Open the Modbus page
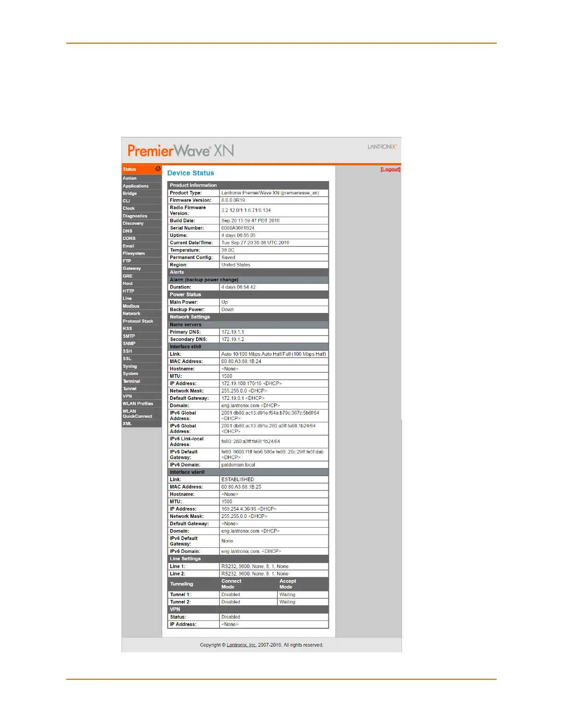Image resolution: width=563 pixels, height=728 pixels. pos(142,306)
